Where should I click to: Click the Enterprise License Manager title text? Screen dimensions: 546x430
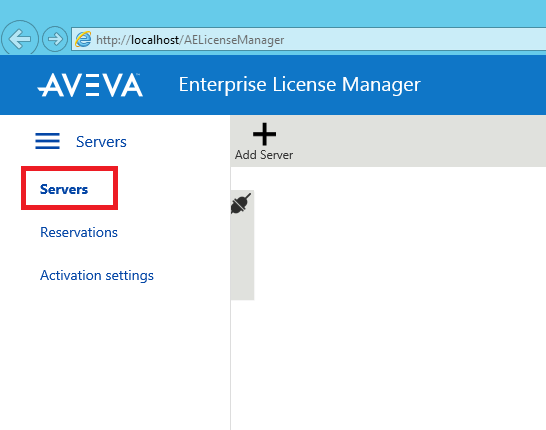pyautogui.click(x=299, y=85)
